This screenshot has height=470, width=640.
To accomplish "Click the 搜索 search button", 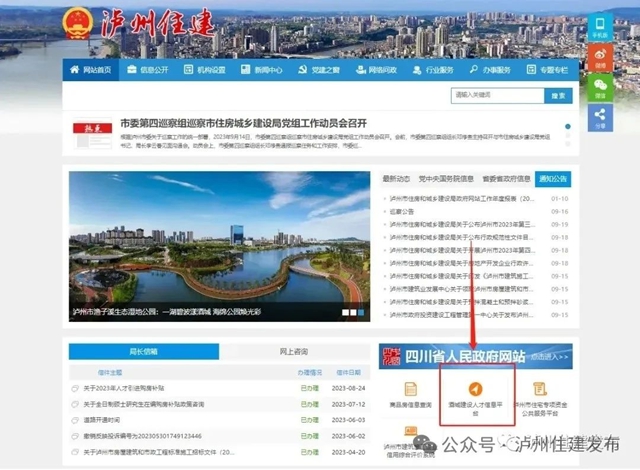I will click(x=558, y=95).
